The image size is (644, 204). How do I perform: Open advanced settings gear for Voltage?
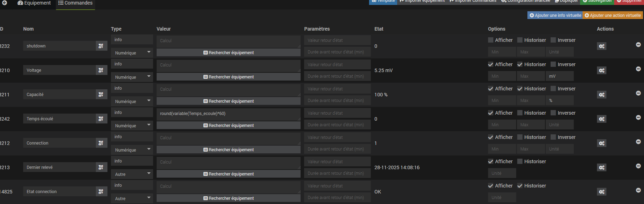[602, 70]
